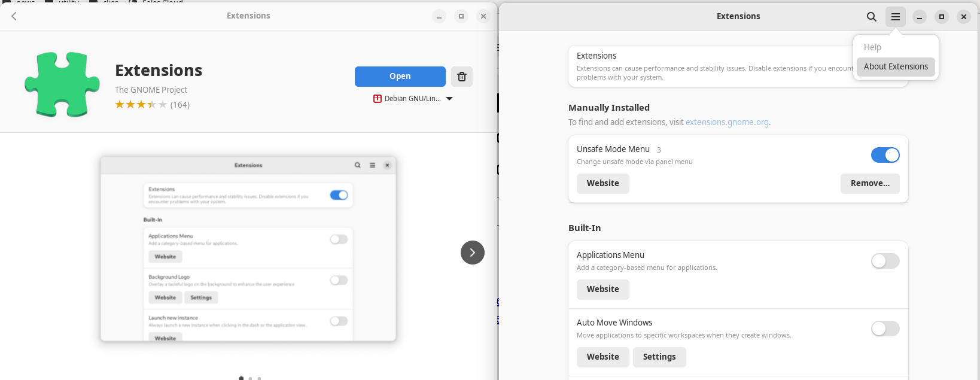Open the extensions.gnome.org link
980x380 pixels.
726,122
